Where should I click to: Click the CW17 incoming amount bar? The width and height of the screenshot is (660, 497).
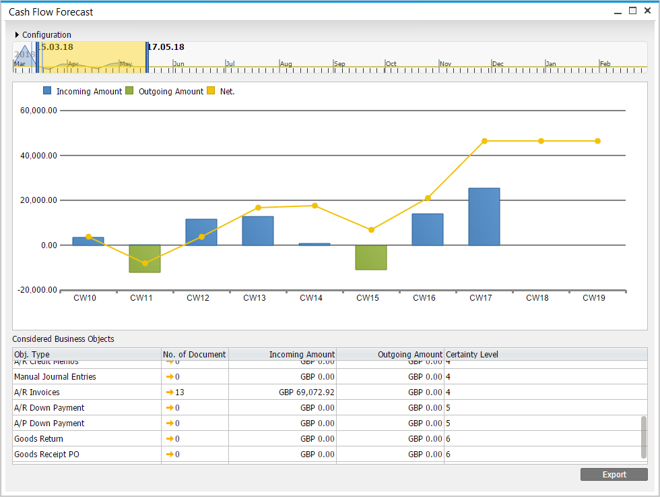(x=484, y=216)
